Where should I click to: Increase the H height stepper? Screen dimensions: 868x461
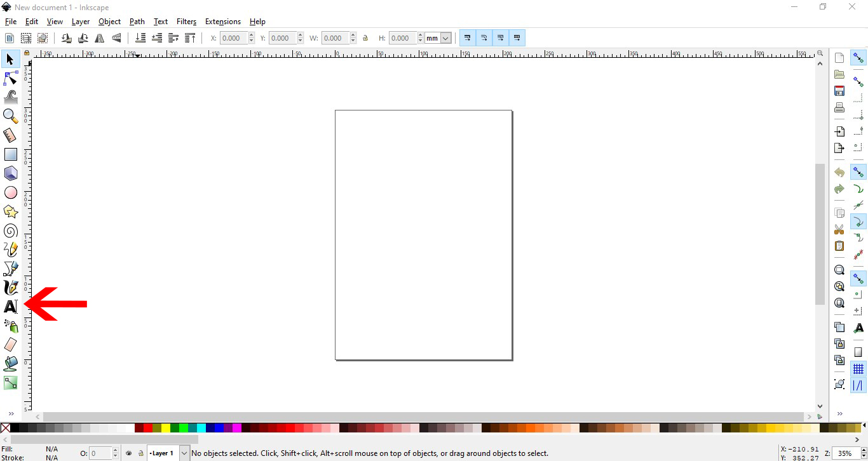420,35
